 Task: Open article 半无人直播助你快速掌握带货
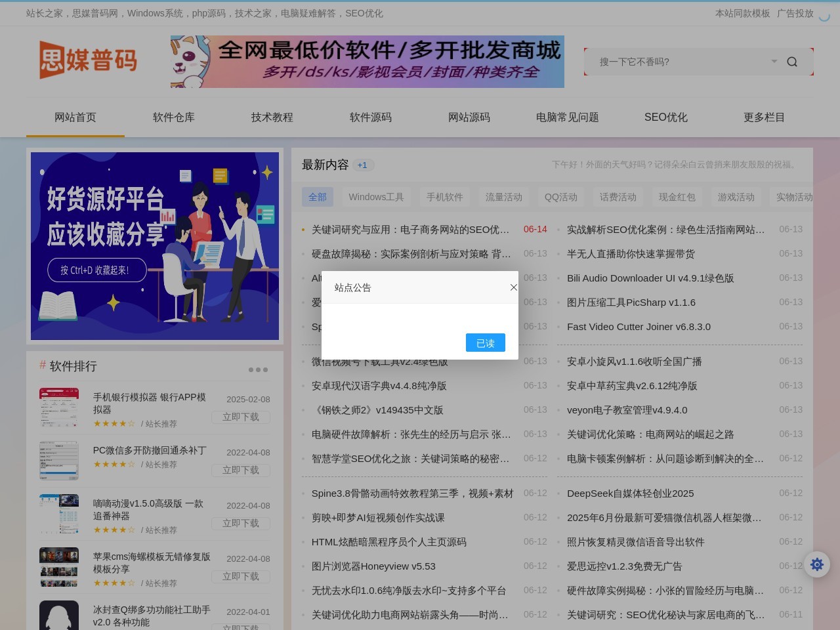tap(631, 254)
